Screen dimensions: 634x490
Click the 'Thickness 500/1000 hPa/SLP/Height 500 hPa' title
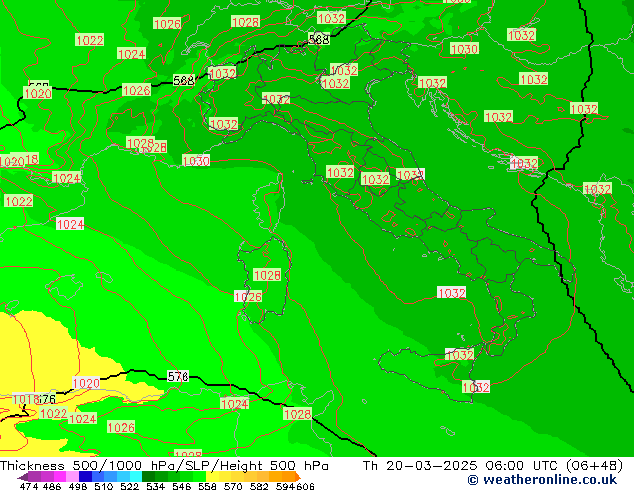click(x=164, y=466)
